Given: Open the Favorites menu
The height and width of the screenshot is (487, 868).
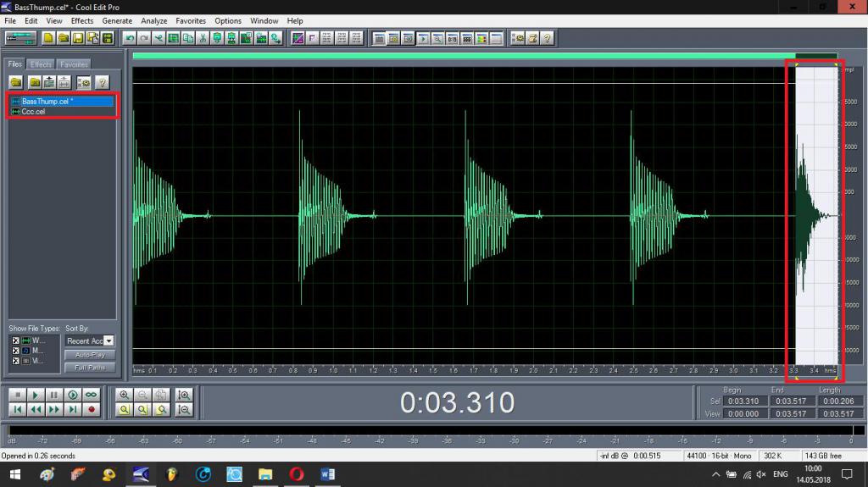Looking at the screenshot, I should [x=191, y=21].
